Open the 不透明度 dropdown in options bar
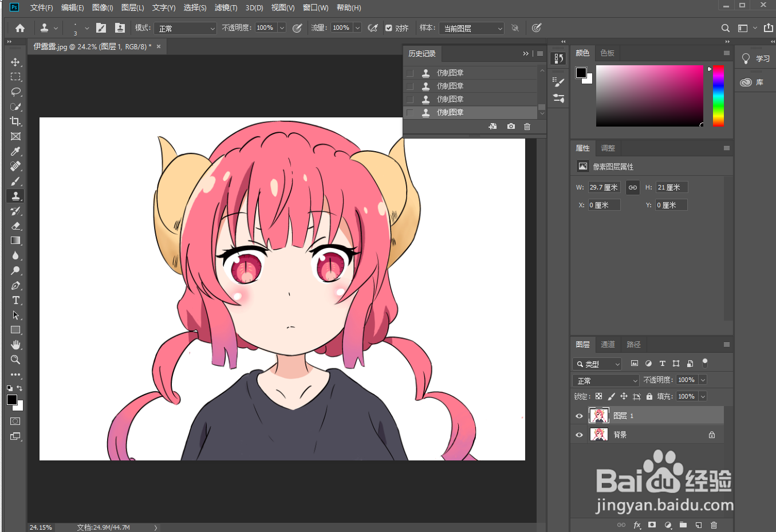The image size is (776, 532). (x=282, y=27)
